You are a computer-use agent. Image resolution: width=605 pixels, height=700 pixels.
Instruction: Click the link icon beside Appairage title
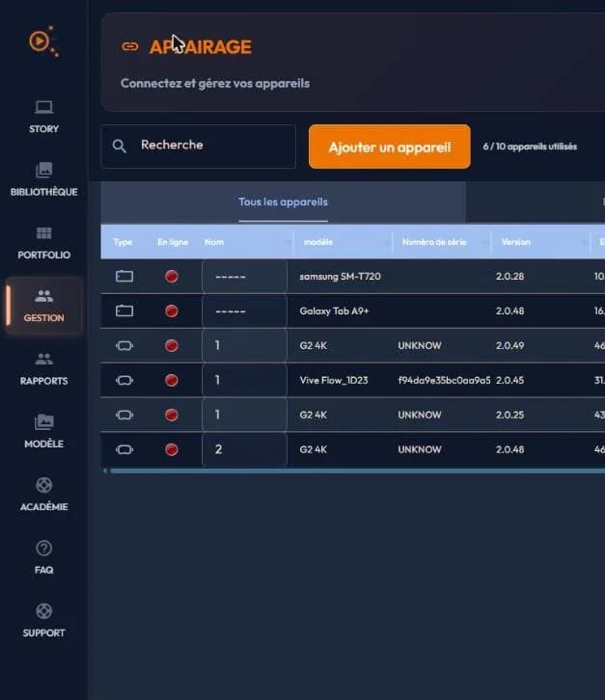tap(130, 46)
